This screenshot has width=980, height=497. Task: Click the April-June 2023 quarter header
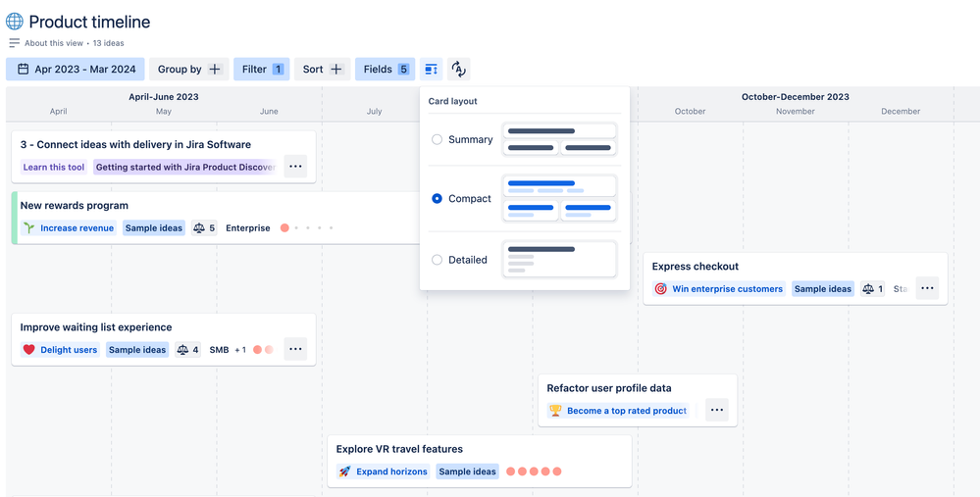[164, 97]
